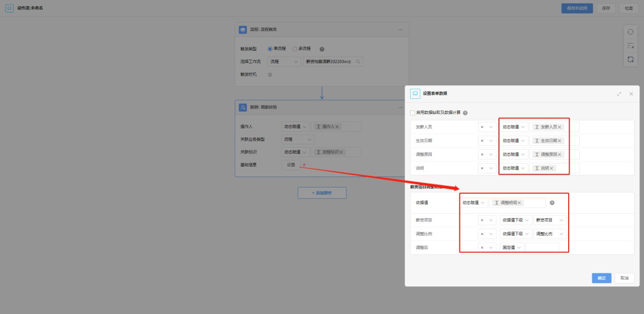
Task: Click the 设置表单数据 dialog header icon
Action: point(415,93)
